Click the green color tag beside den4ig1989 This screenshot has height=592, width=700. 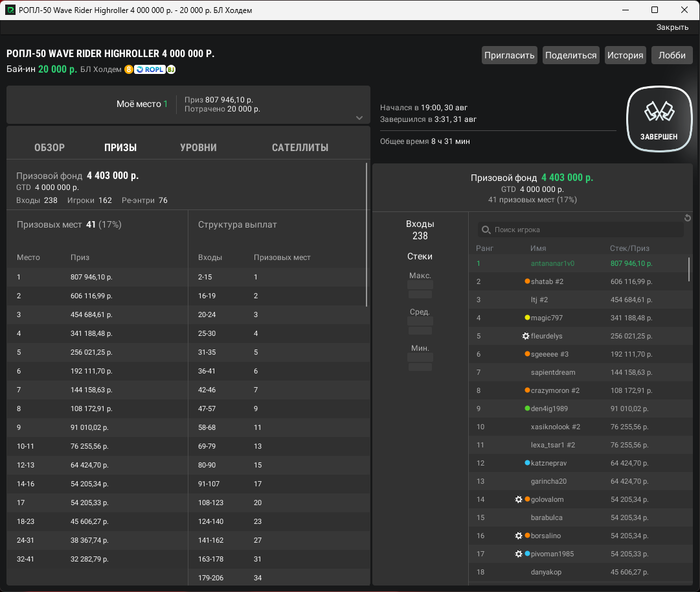[x=527, y=408]
